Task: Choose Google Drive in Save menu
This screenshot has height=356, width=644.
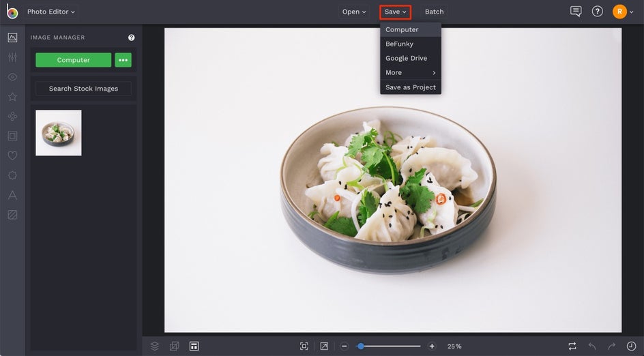Action: (411, 58)
